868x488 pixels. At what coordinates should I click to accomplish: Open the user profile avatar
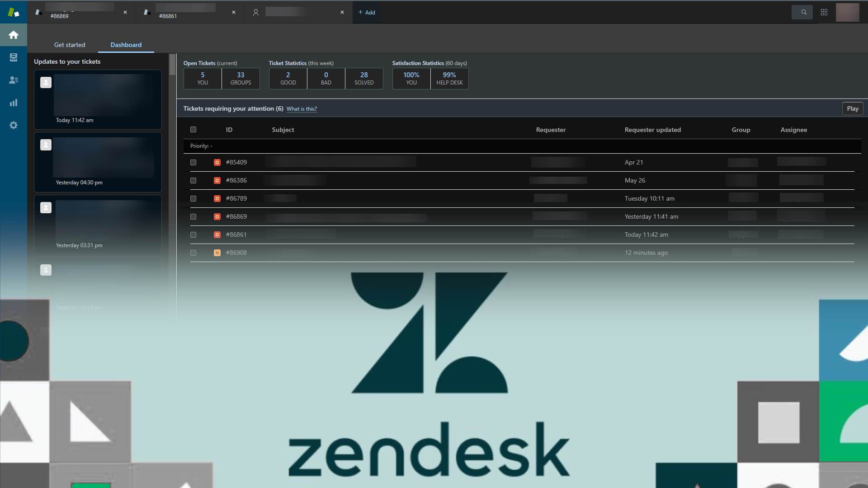847,12
